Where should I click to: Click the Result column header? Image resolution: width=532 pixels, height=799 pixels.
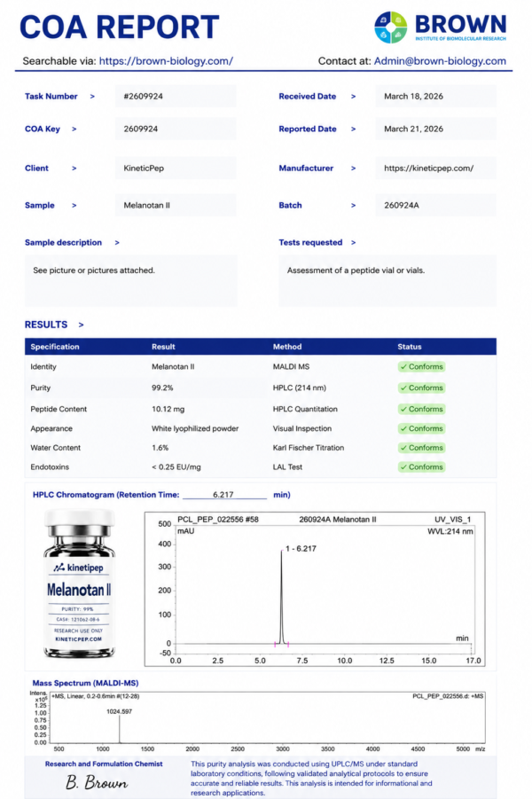coord(163,347)
